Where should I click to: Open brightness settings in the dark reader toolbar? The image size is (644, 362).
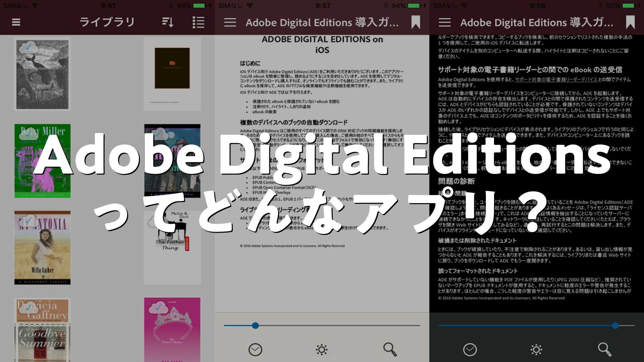[x=536, y=350]
